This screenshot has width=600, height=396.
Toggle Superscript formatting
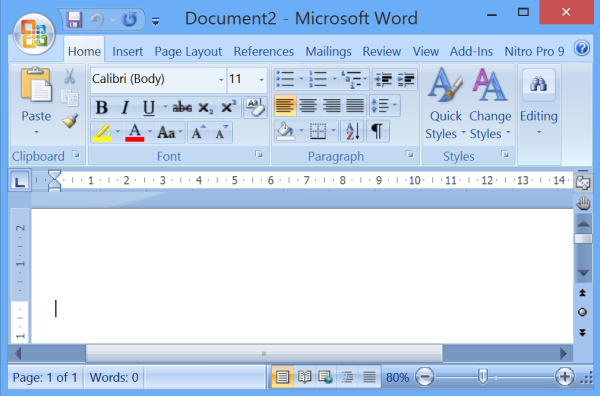tap(229, 108)
